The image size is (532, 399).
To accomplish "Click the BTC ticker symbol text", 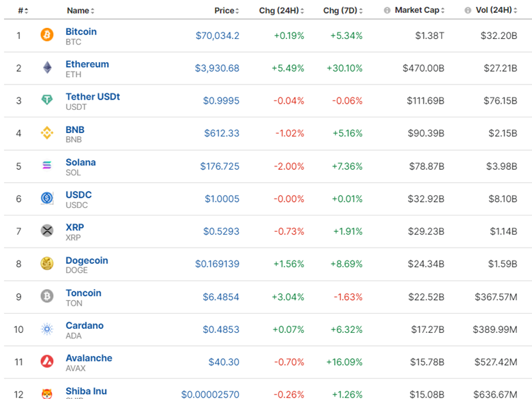I will (x=73, y=42).
